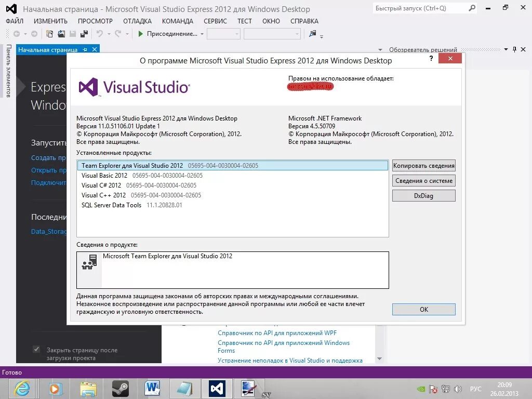Close the Начальная страница tab
This screenshot has width=532, height=399.
pos(95,49)
